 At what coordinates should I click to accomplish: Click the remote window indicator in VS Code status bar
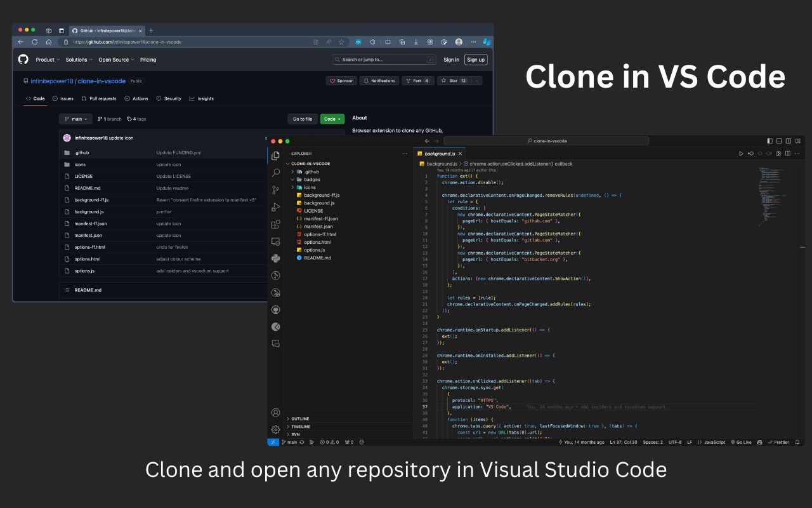[273, 442]
